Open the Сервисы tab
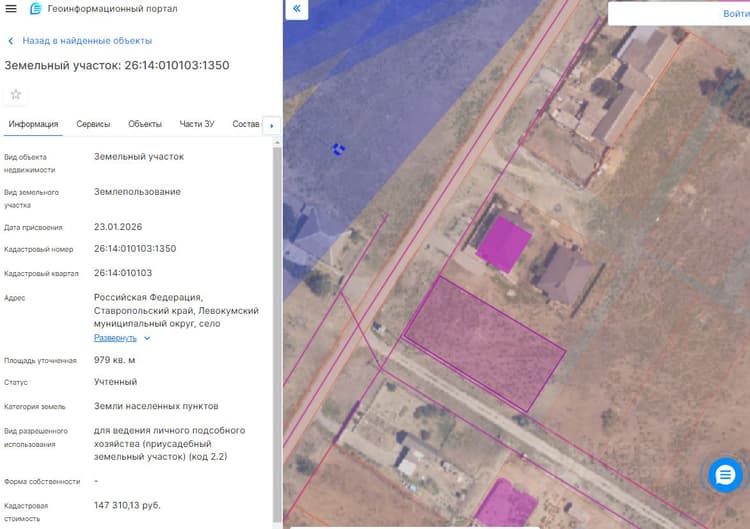Image resolution: width=750 pixels, height=529 pixels. [x=93, y=124]
